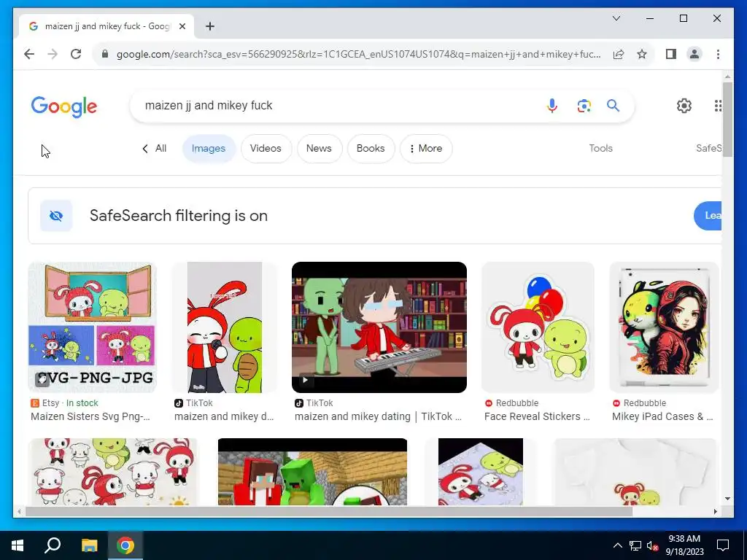Switch to News results
Screen dimensions: 747x560
point(320,149)
